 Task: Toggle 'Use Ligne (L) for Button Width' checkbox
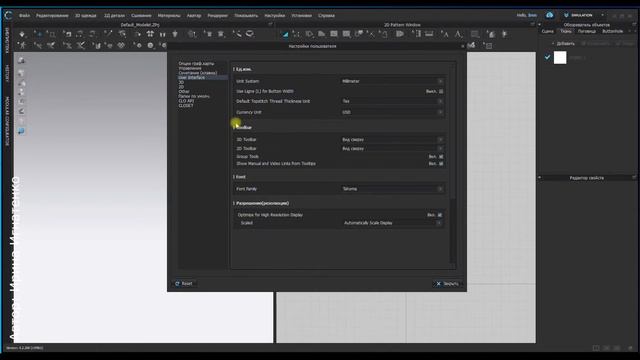(441, 91)
